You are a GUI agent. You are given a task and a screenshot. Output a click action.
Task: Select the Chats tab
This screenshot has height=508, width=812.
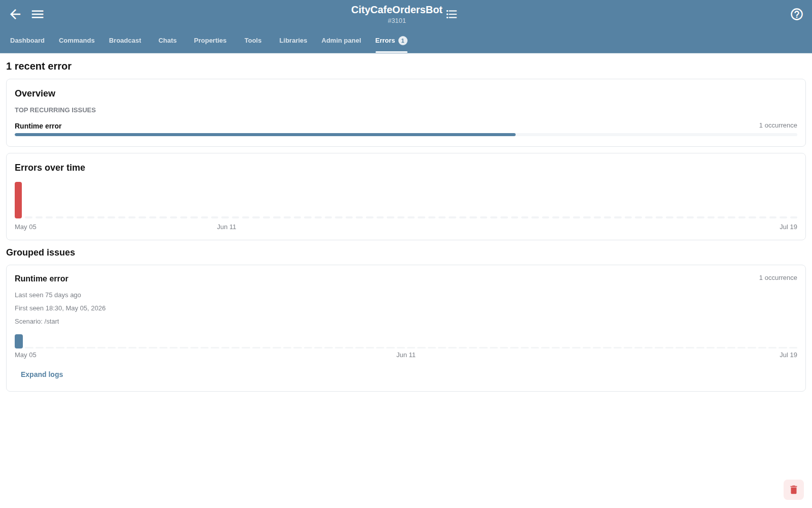point(167,41)
